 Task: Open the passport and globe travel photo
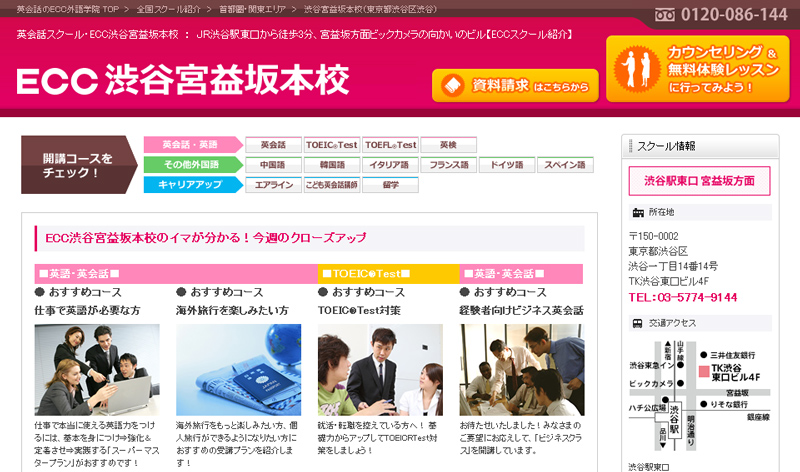coord(238,369)
